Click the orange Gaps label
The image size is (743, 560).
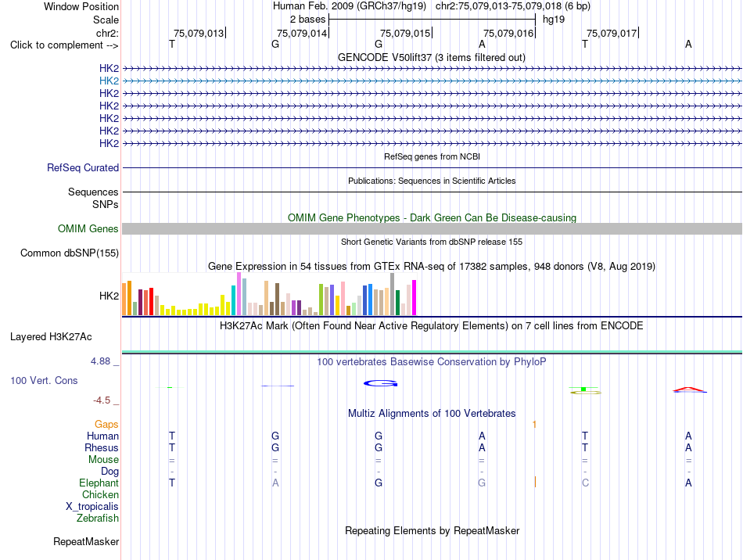tap(106, 425)
